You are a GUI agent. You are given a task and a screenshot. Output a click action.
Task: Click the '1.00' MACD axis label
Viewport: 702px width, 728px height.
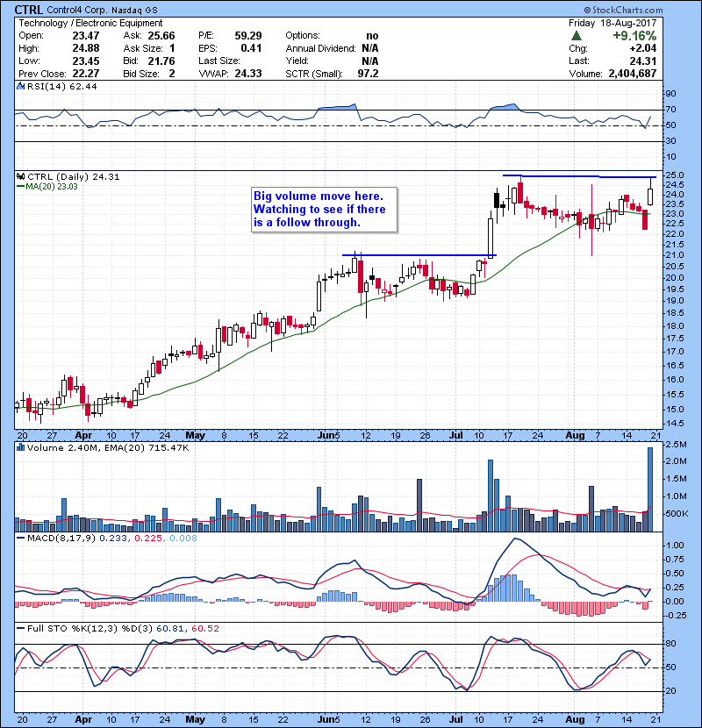tap(675, 545)
